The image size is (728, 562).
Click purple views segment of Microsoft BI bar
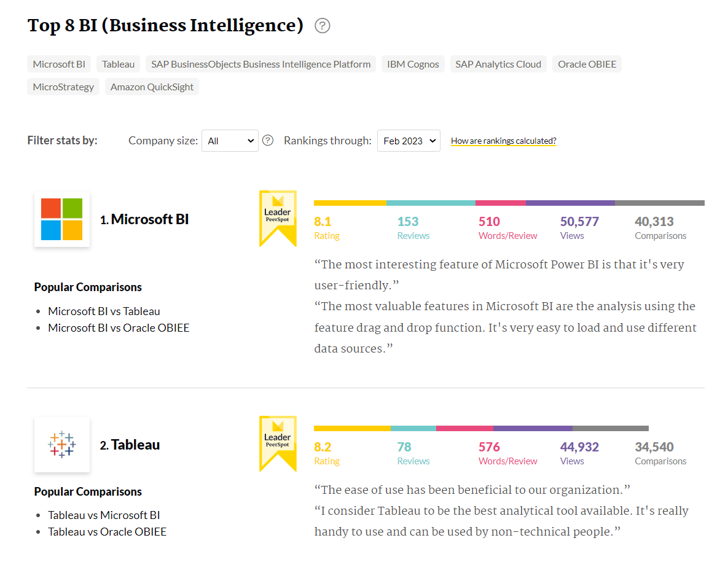click(x=571, y=203)
